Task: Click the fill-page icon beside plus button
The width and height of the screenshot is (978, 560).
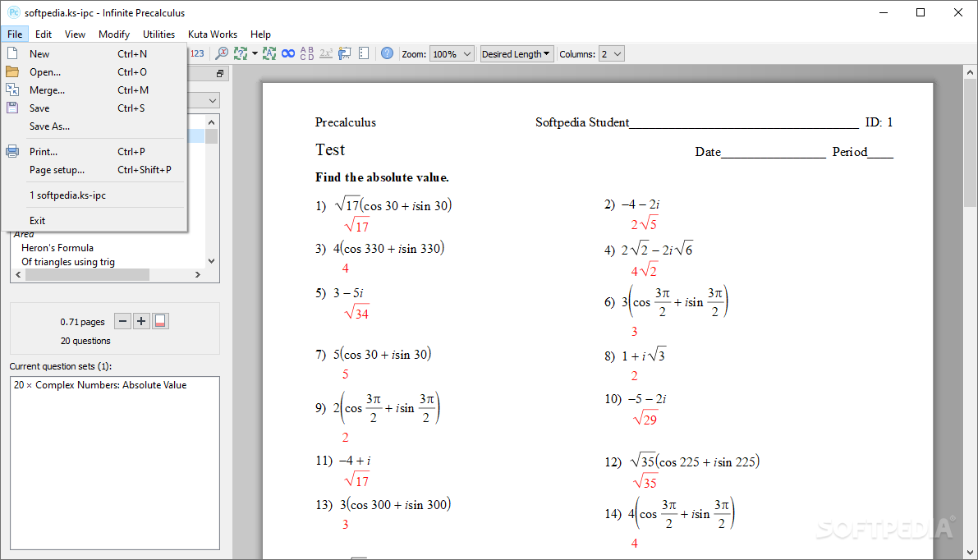Action: [160, 321]
